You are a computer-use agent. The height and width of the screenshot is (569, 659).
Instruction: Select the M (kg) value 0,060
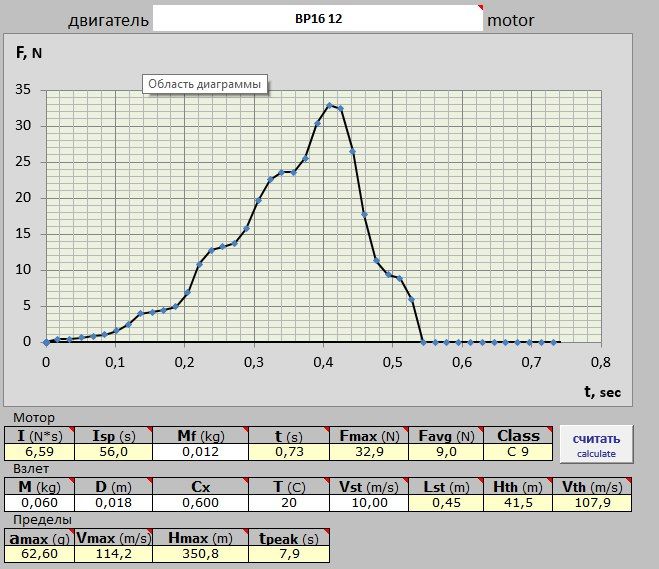coord(40,503)
